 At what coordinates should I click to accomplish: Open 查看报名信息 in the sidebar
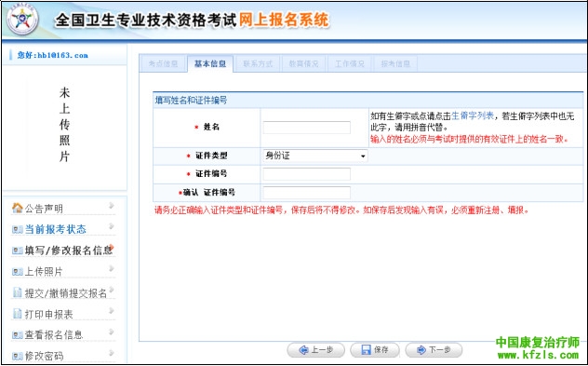(54, 335)
